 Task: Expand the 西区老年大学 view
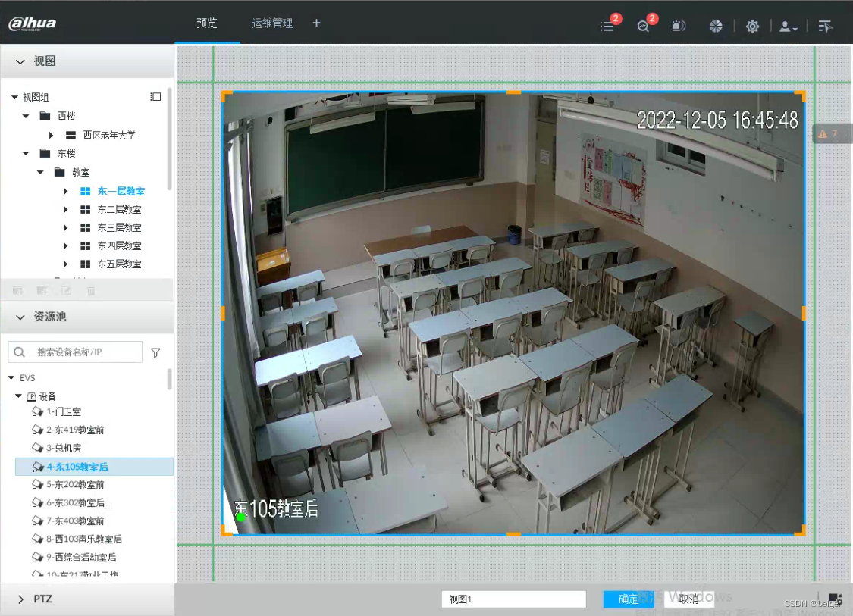click(x=51, y=135)
